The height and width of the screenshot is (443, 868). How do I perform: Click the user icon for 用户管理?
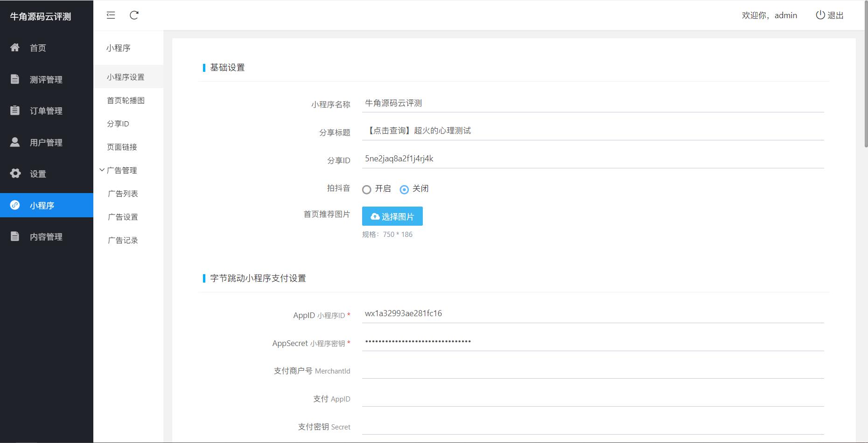coord(15,142)
